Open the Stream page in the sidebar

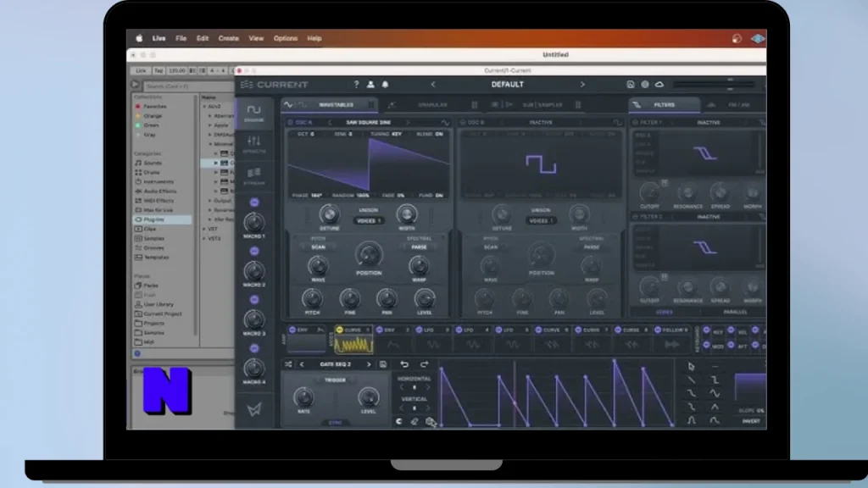click(x=254, y=176)
